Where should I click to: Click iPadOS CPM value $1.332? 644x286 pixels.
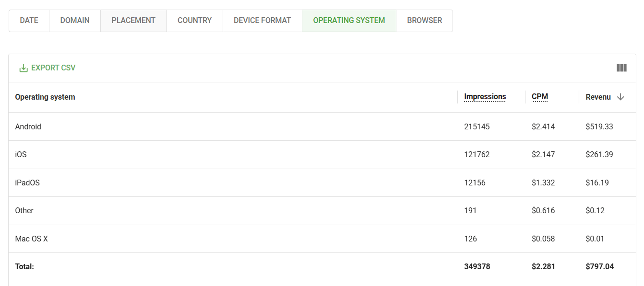(544, 183)
